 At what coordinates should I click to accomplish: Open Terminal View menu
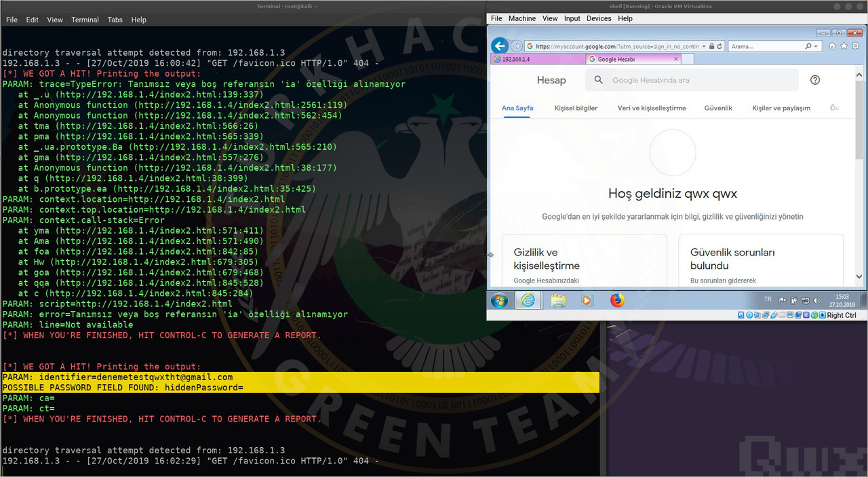pyautogui.click(x=55, y=20)
